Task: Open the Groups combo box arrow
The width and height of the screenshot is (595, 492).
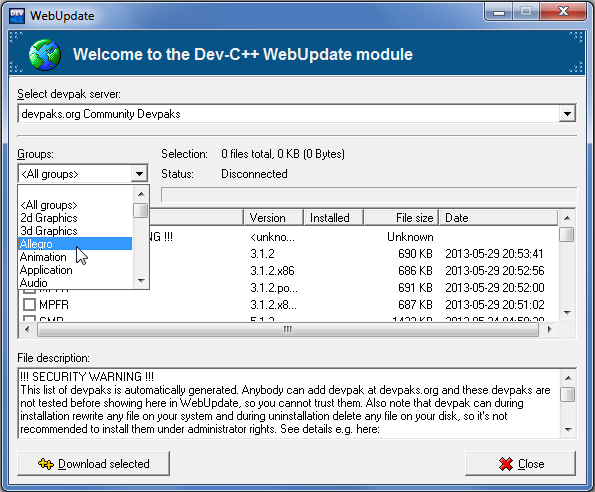Action: point(139,174)
